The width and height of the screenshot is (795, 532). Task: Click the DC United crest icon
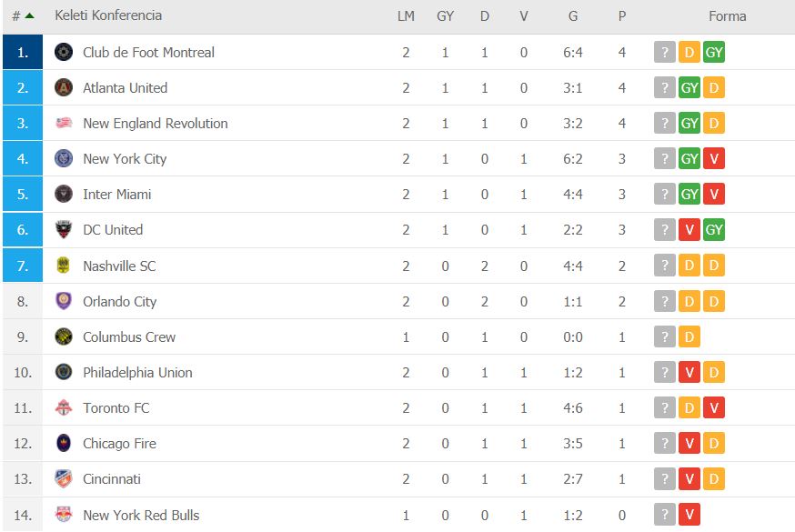[x=64, y=229]
